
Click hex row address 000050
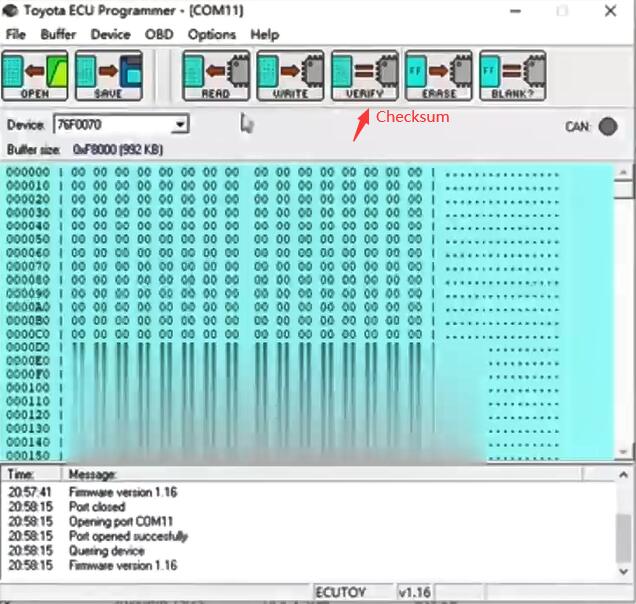(x=28, y=239)
